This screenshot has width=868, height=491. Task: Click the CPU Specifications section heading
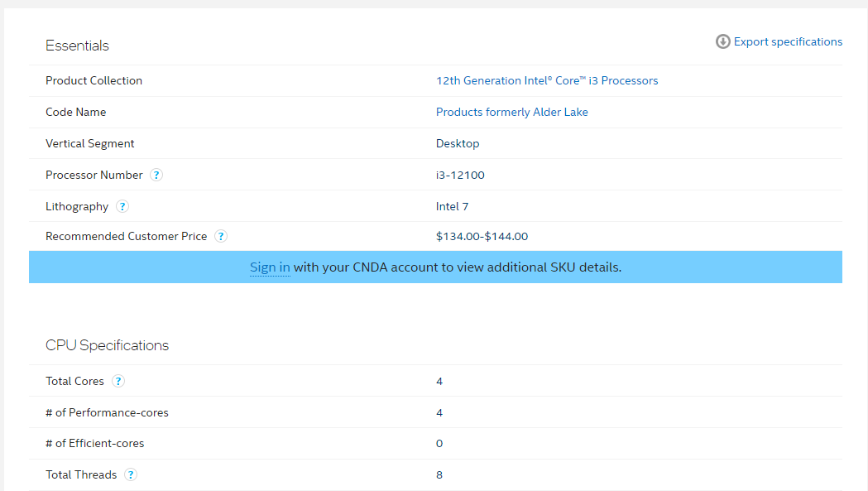(x=107, y=345)
